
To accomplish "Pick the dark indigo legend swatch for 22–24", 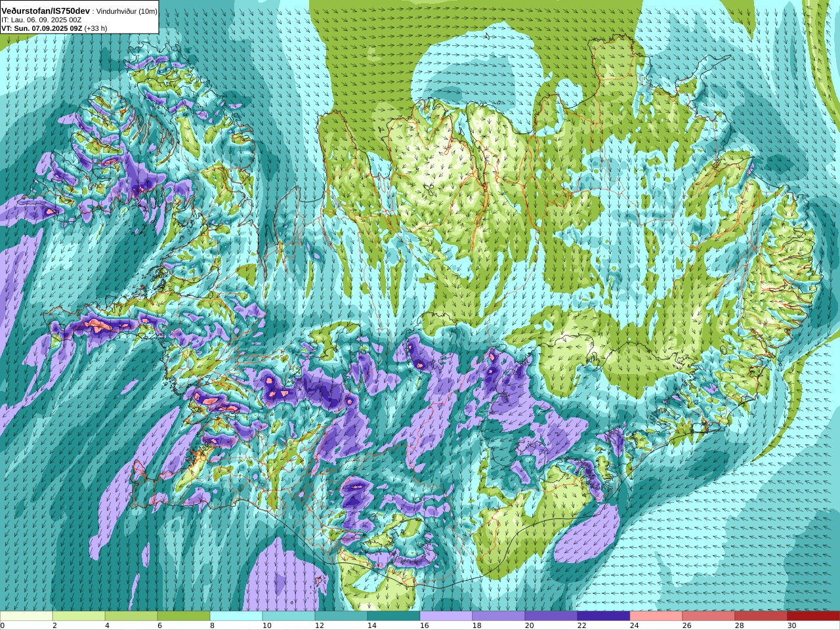I will [604, 616].
